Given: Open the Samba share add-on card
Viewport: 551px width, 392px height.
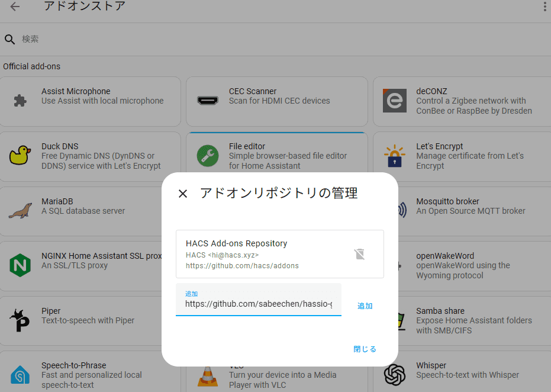Looking at the screenshot, I should 475,321.
